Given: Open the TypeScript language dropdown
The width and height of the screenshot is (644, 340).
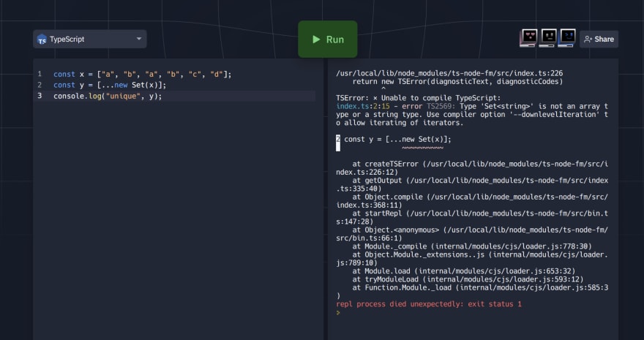Looking at the screenshot, I should tap(89, 39).
